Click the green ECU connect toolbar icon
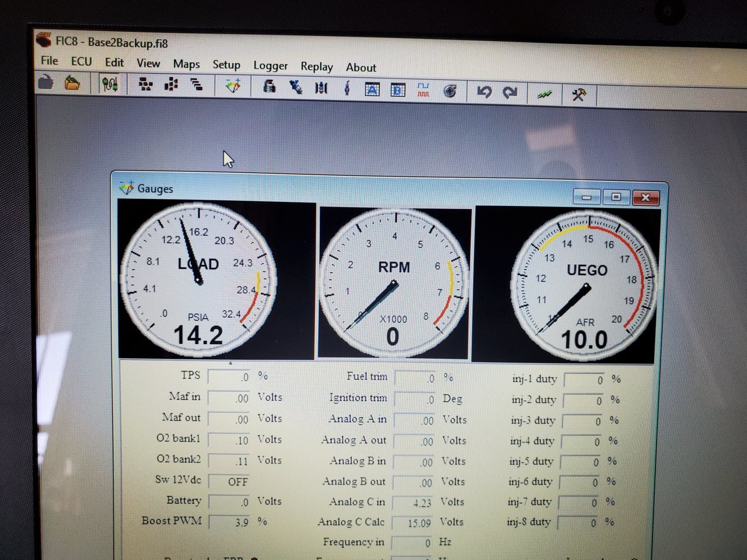Viewport: 747px width, 560px height. (110, 85)
